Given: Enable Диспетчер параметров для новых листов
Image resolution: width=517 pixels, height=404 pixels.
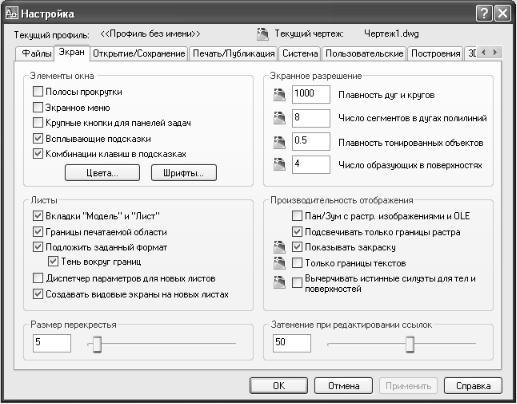Looking at the screenshot, I should pos(38,278).
